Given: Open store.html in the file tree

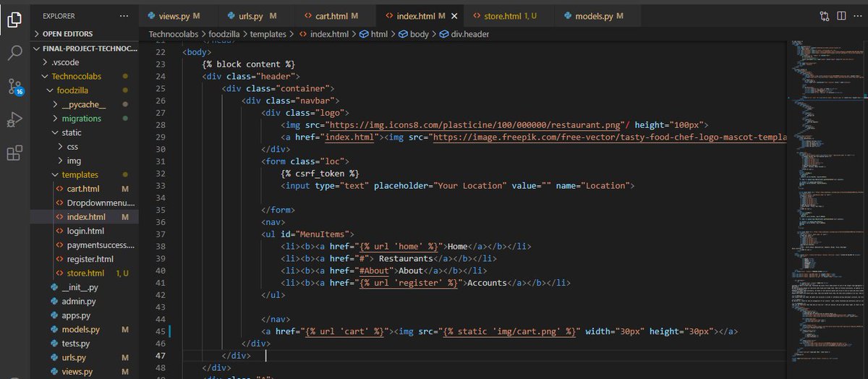Looking at the screenshot, I should coord(85,273).
